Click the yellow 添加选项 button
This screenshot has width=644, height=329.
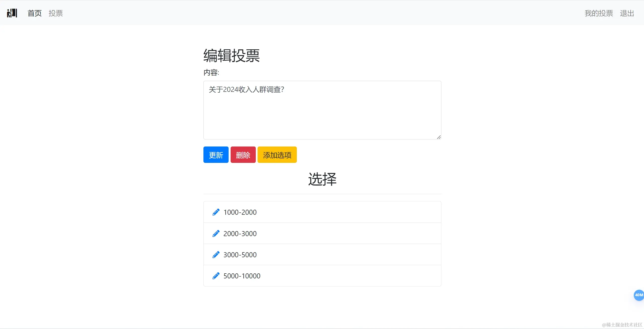(277, 155)
